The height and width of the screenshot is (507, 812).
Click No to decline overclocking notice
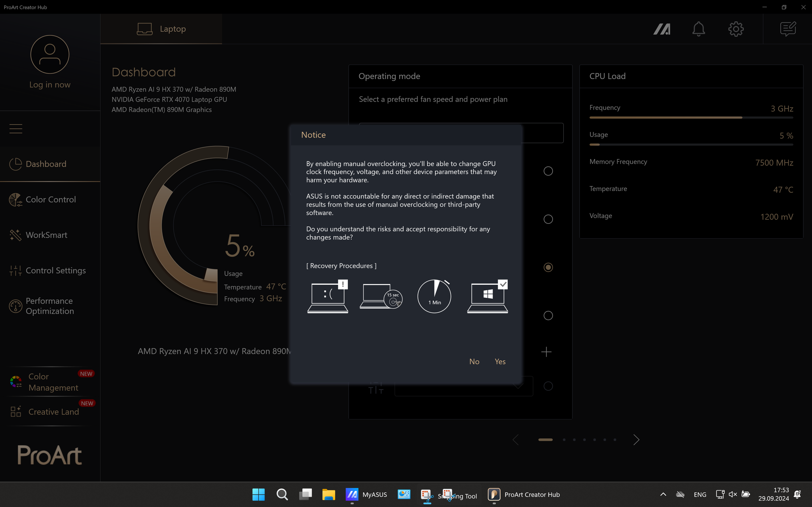click(474, 362)
